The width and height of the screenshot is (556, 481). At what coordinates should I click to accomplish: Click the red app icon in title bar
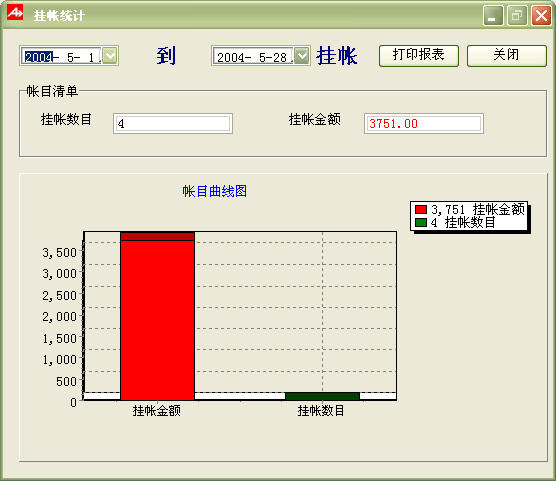(x=15, y=13)
